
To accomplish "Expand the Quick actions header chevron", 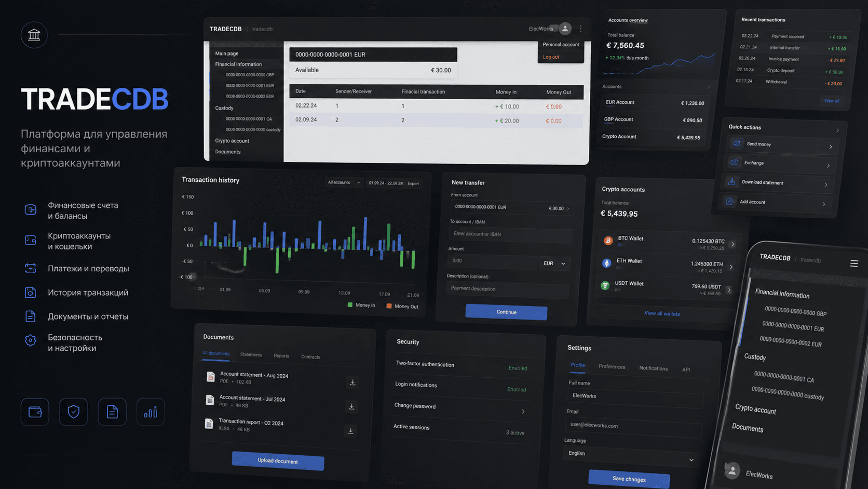I will [837, 130].
